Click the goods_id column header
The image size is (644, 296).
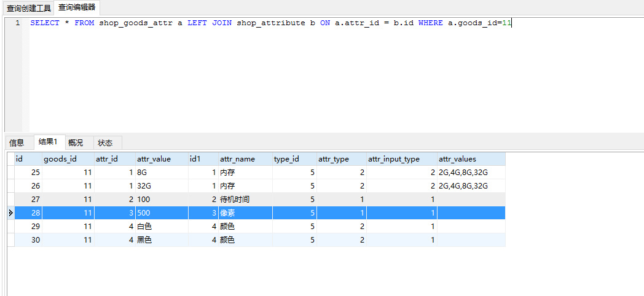click(x=60, y=159)
